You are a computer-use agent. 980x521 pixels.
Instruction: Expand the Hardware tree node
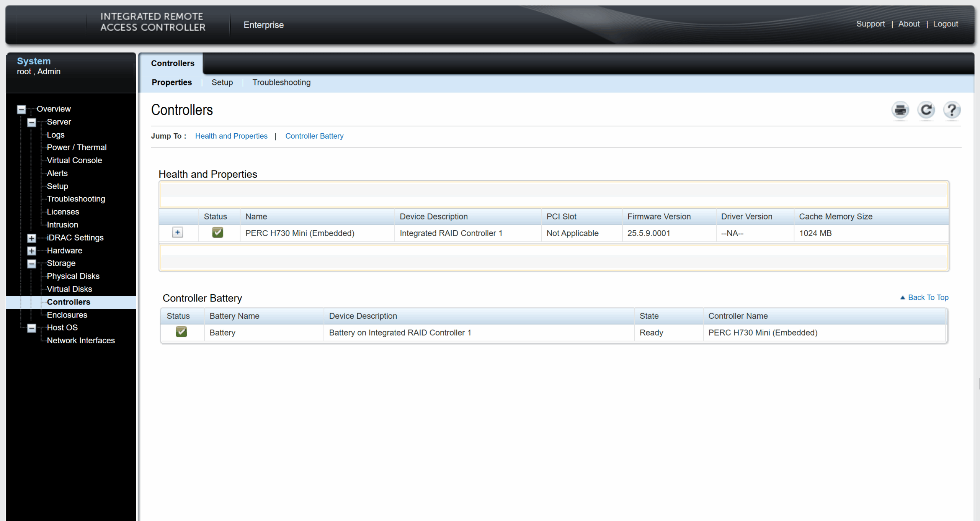[32, 251]
